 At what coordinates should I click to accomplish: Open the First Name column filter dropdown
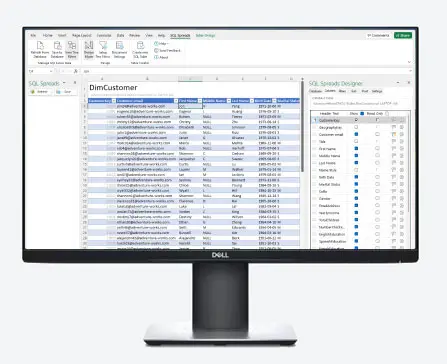[x=200, y=101]
